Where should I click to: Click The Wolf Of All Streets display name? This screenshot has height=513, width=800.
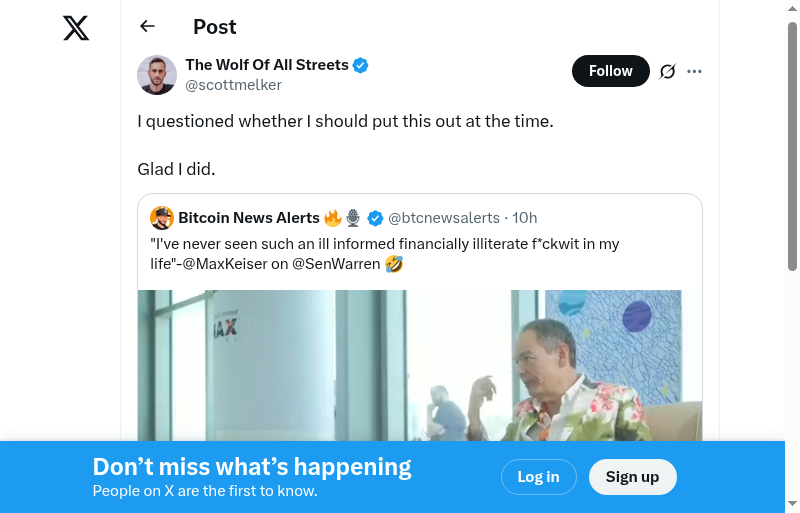(267, 65)
